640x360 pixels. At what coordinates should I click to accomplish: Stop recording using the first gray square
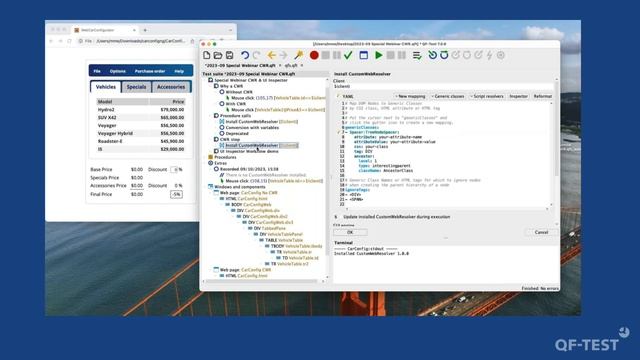tap(325, 55)
